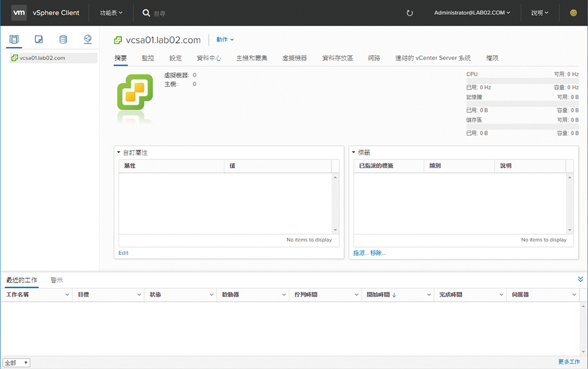
Task: Open the Networking inventory view icon
Action: 88,39
